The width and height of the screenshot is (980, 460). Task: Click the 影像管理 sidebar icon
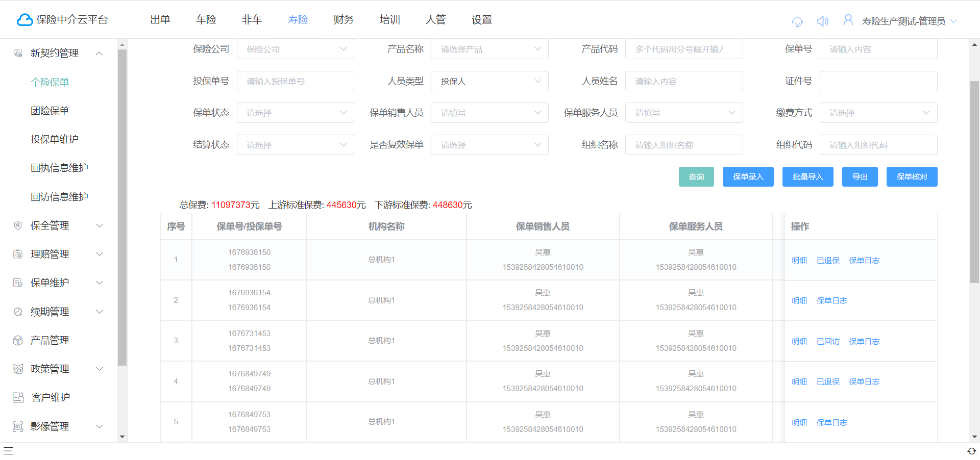click(18, 426)
